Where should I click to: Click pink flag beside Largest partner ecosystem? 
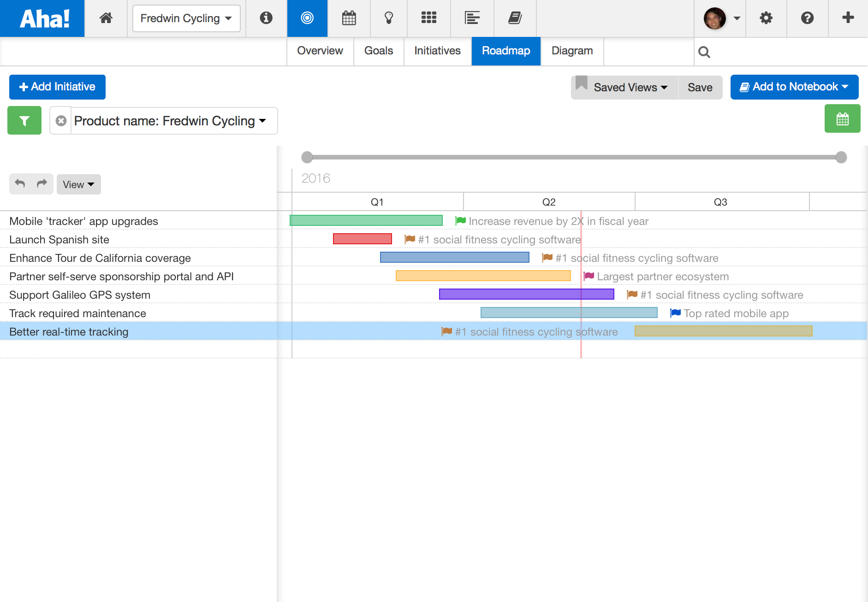(589, 276)
